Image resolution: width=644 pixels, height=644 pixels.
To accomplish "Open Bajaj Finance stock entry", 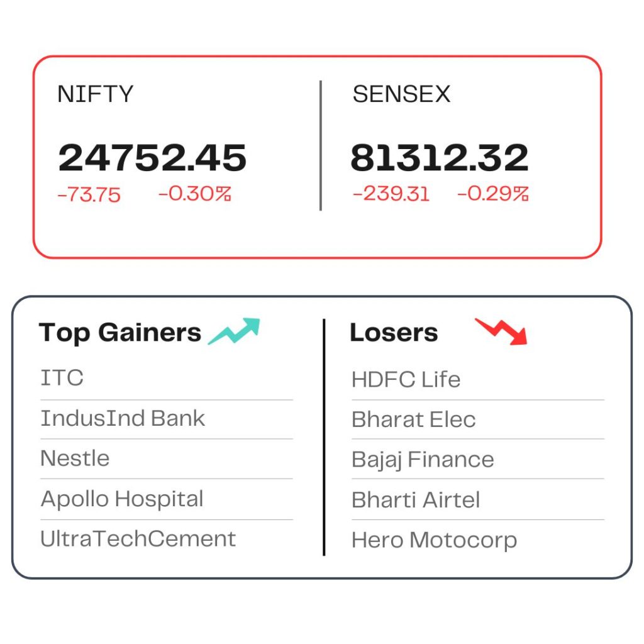I will 423,460.
